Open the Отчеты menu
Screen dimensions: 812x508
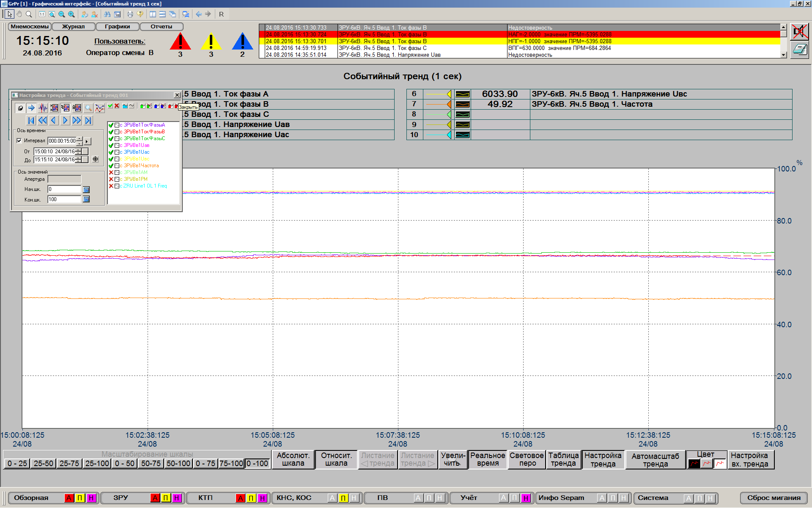162,27
